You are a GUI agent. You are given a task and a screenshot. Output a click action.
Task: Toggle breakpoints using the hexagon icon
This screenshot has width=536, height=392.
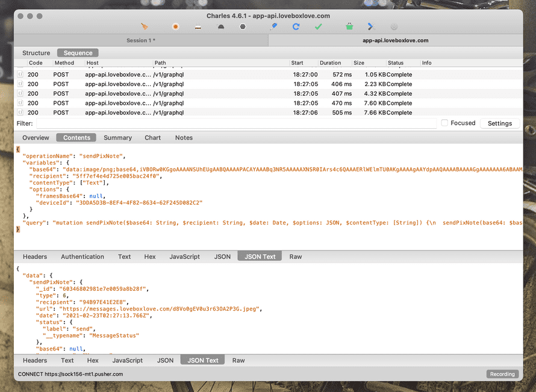point(243,26)
